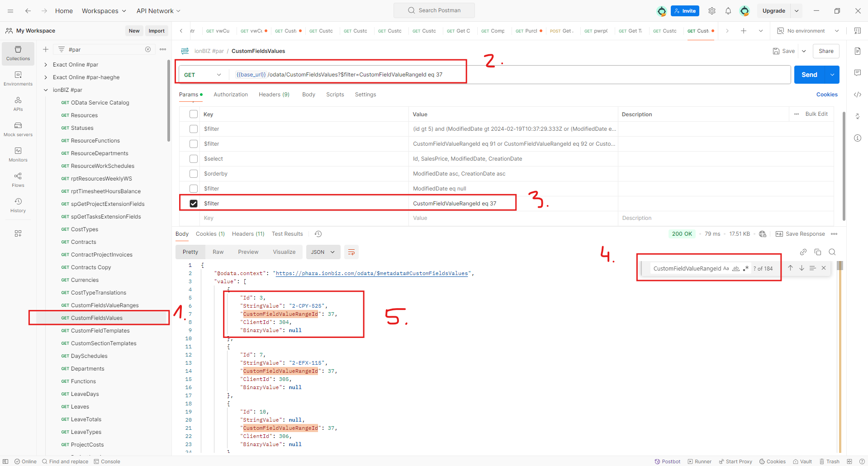Expand the Exact Online #par collection
This screenshot has width=868, height=466.
point(46,65)
